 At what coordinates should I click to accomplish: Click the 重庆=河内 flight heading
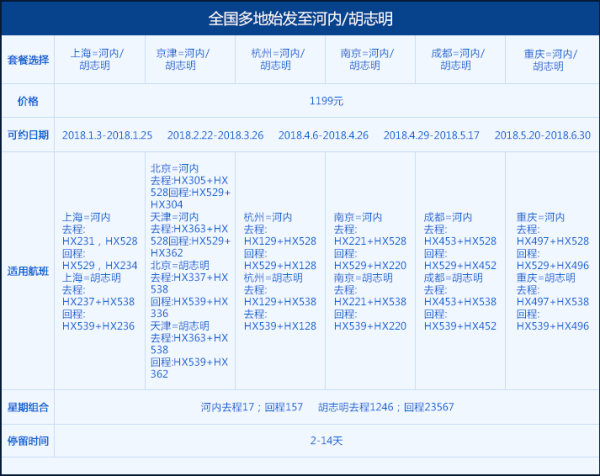pos(540,217)
